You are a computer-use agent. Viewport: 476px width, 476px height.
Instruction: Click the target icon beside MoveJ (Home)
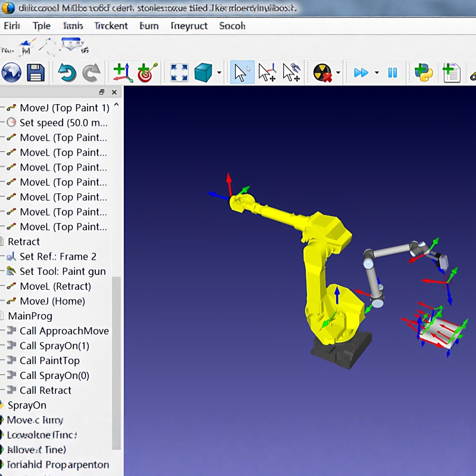(11, 301)
